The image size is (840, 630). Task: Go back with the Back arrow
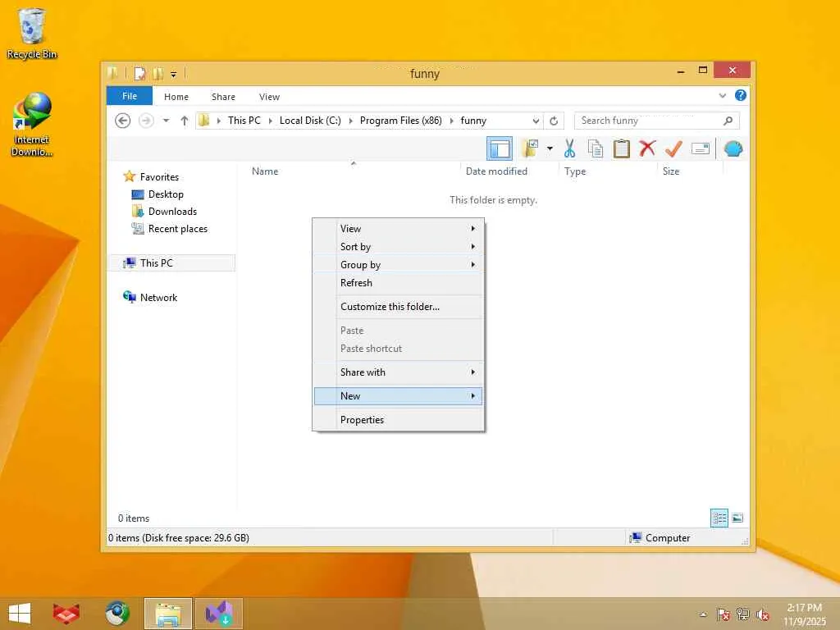[123, 121]
